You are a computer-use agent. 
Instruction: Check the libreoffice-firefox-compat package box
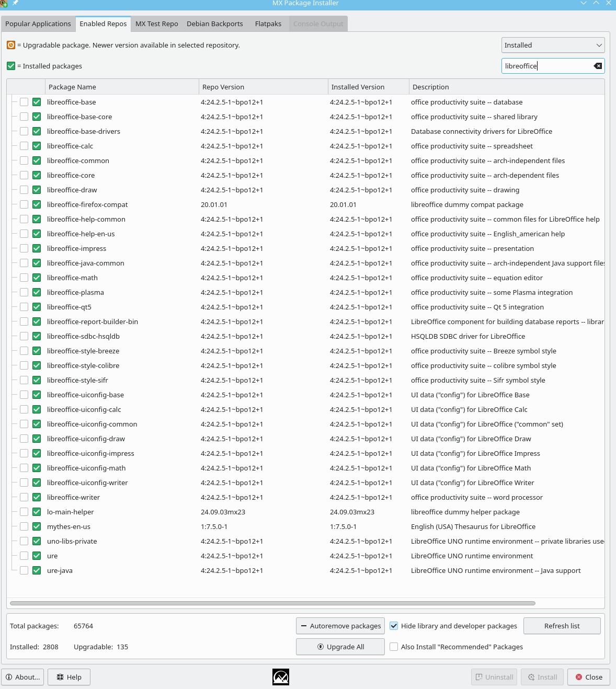pyautogui.click(x=24, y=204)
